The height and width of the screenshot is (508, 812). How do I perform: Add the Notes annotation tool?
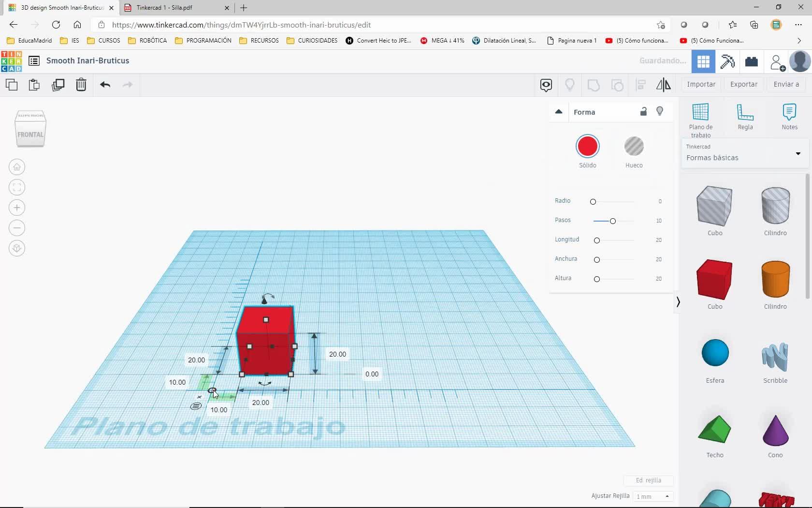pos(789,117)
